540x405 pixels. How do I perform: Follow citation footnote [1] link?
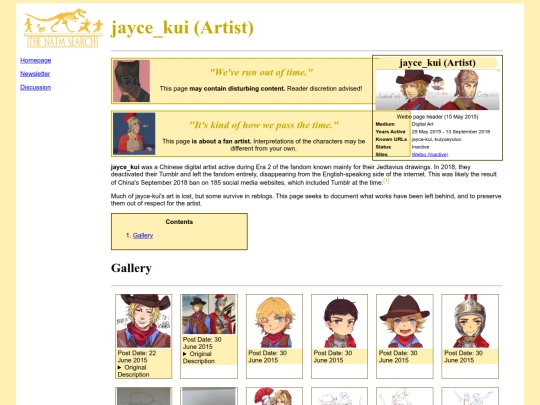coord(386,180)
